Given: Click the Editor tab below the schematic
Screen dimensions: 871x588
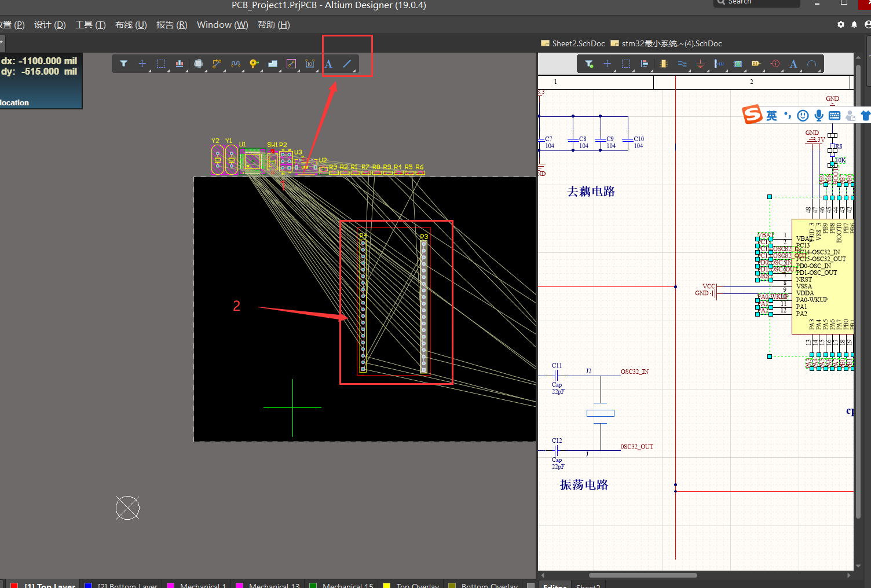Looking at the screenshot, I should pos(555,585).
